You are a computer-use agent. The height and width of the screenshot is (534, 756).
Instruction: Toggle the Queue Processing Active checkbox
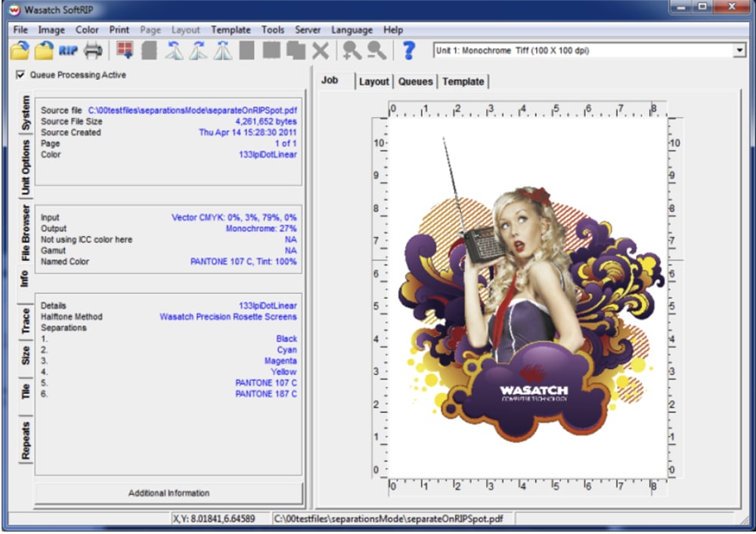pyautogui.click(x=20, y=75)
